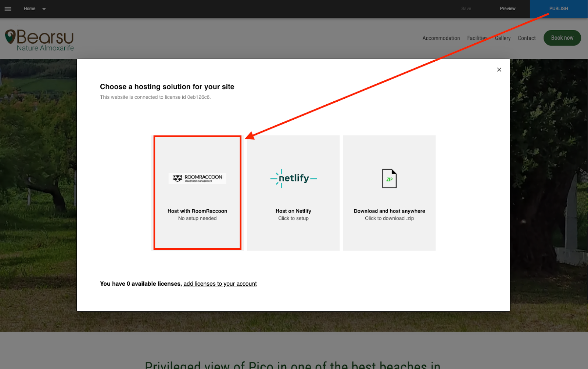Close the hosting solution dialog
Screen dimensions: 588x369
(x=499, y=70)
